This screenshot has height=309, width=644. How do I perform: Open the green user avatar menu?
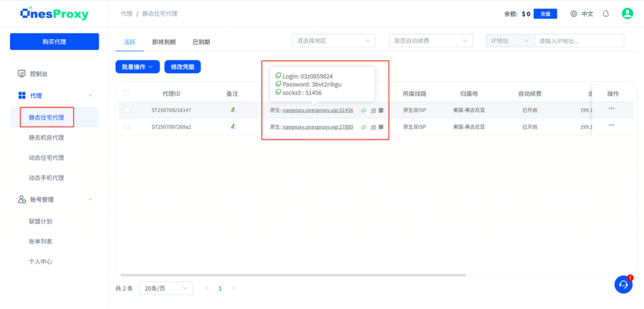coord(627,13)
